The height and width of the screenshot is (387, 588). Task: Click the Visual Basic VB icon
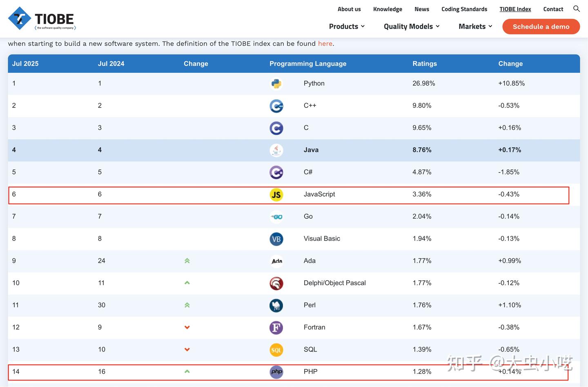pos(276,239)
